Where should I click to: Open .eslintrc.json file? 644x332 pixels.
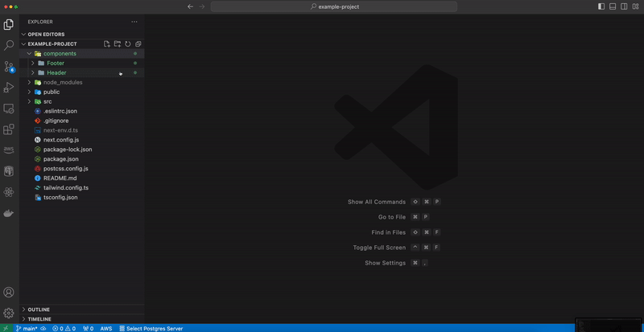pos(82,111)
